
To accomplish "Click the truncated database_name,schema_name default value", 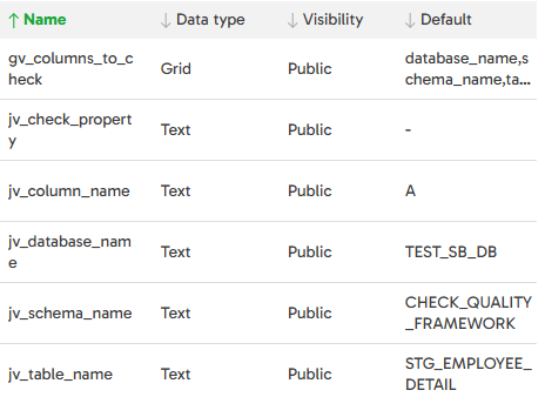I will point(467,69).
